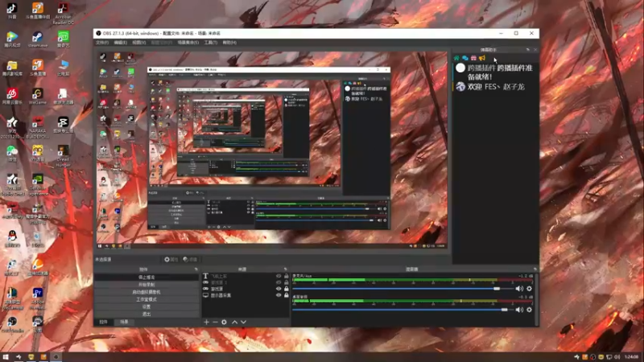
Task: Open the 文件(F) menu
Action: click(x=102, y=43)
